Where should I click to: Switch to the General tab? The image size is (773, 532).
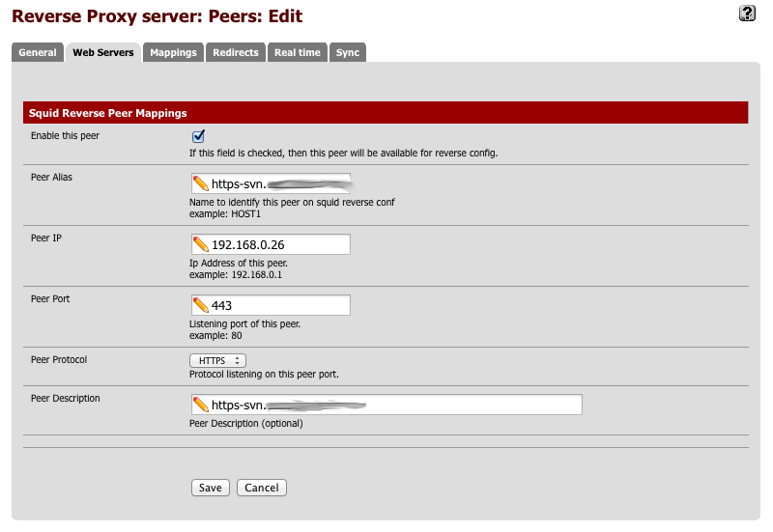(38, 52)
